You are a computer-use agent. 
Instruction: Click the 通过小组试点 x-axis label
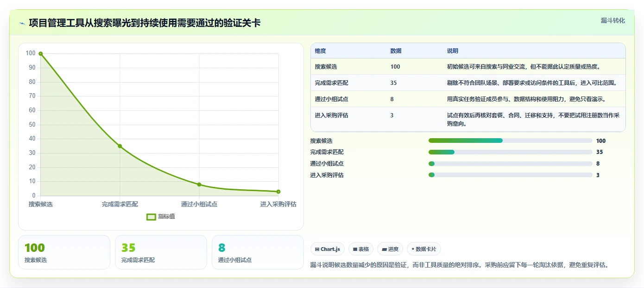[199, 204]
